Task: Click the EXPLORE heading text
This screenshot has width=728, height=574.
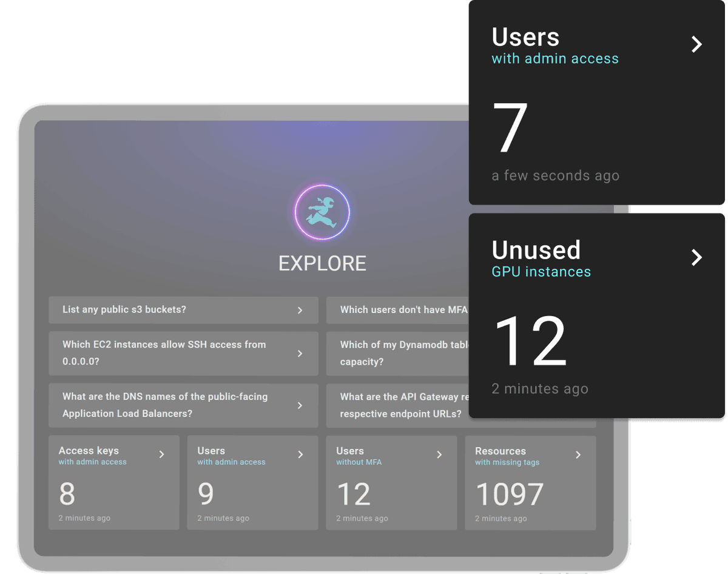Action: click(x=322, y=263)
